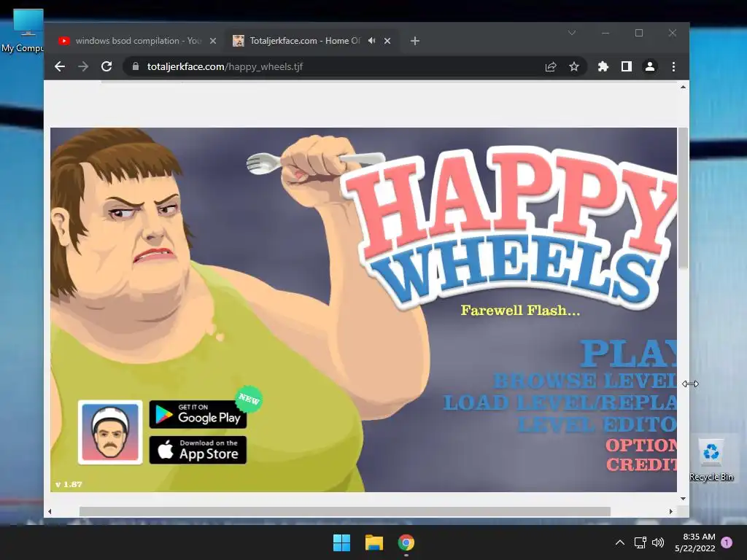Click PLAY in the Happy Wheels menu
The height and width of the screenshot is (560, 747).
tap(629, 354)
